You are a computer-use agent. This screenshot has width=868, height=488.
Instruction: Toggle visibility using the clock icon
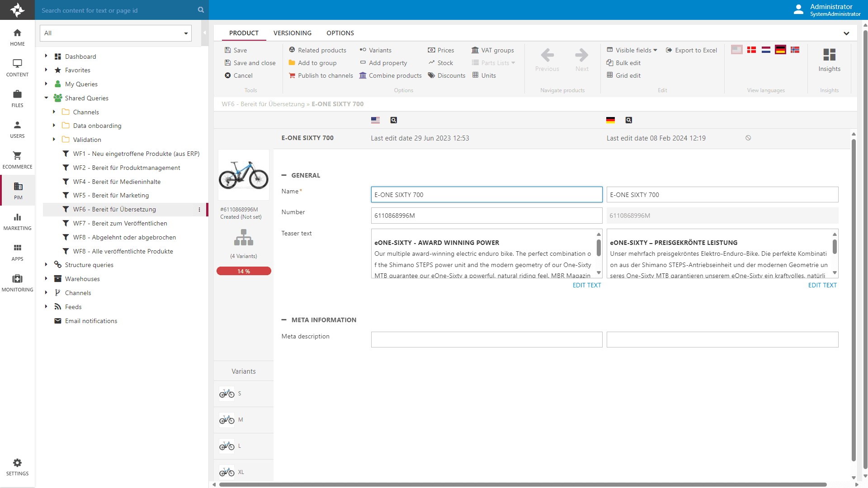(748, 138)
